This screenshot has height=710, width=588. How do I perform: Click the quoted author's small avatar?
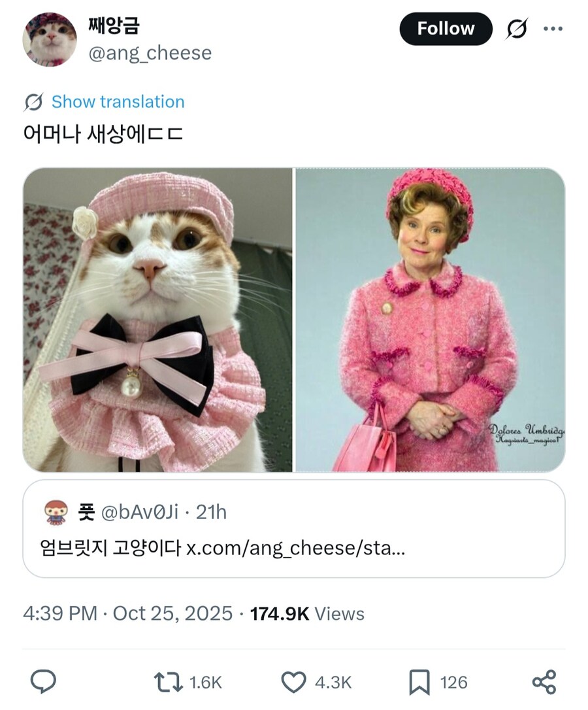coord(56,512)
